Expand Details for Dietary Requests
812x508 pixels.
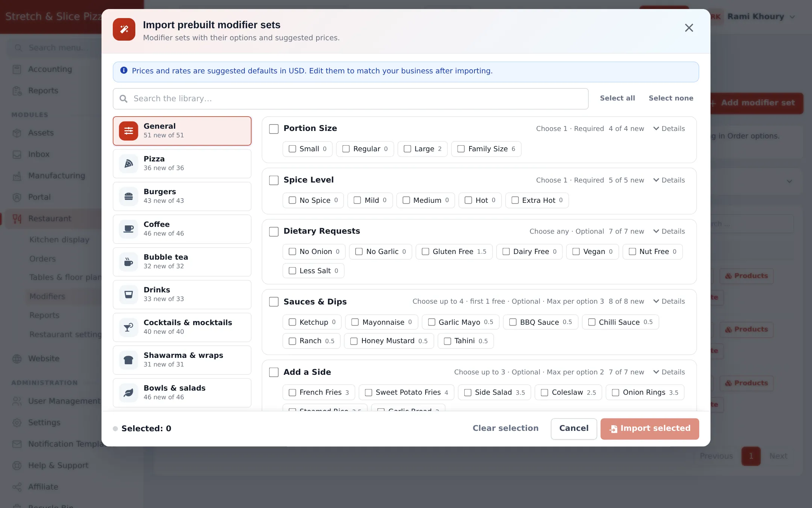click(669, 231)
